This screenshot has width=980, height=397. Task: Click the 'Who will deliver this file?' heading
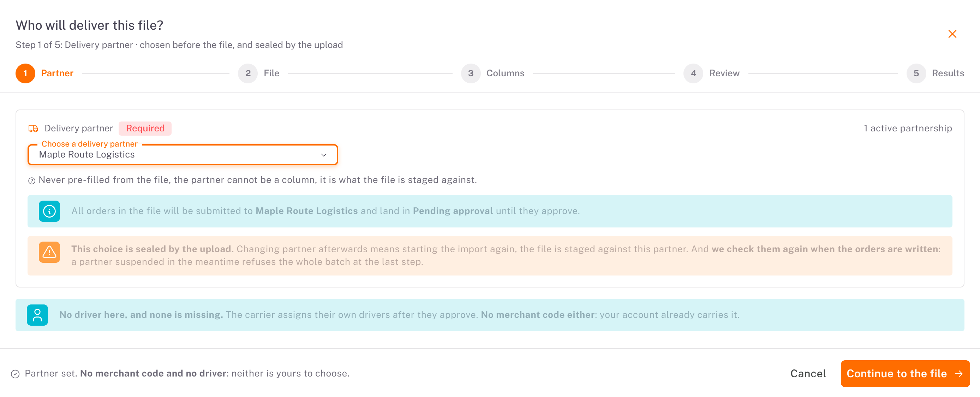pyautogui.click(x=89, y=25)
